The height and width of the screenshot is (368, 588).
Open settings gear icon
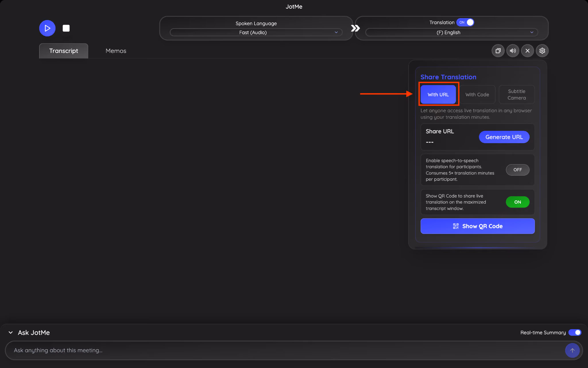pos(542,51)
